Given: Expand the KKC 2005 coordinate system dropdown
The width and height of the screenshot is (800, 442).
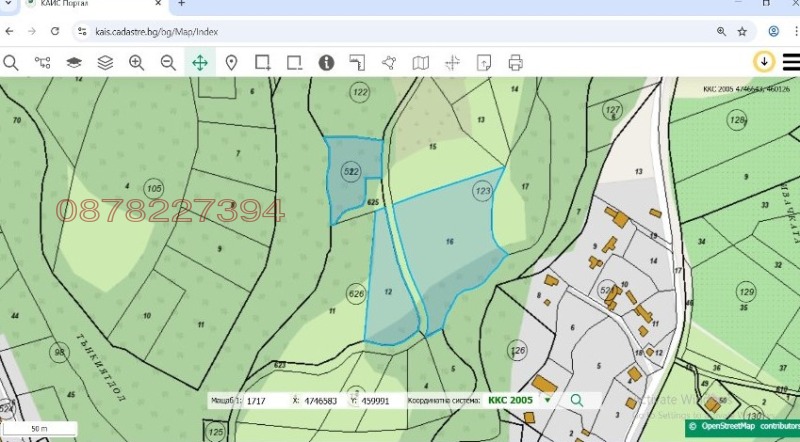Looking at the screenshot, I should click(547, 400).
